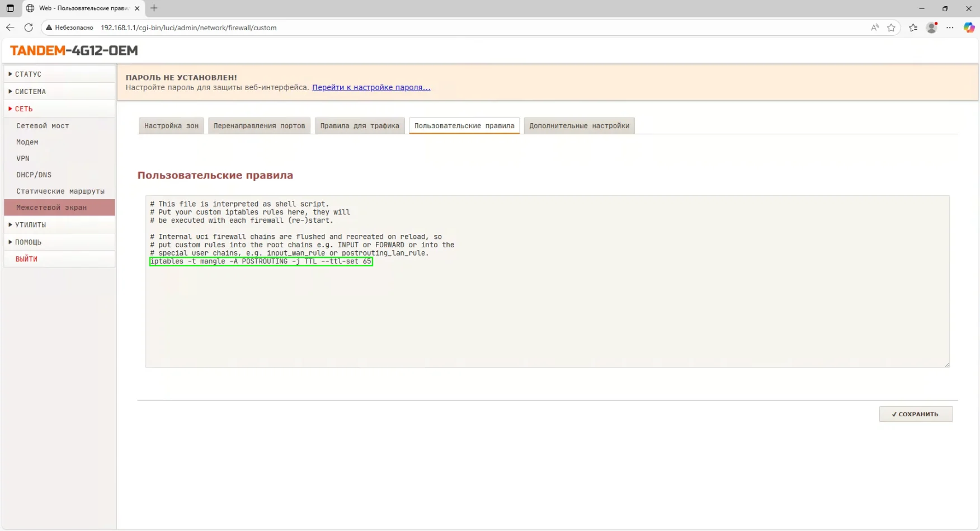The image size is (980, 531).
Task: Click inside the custom rules text area
Action: (547, 313)
